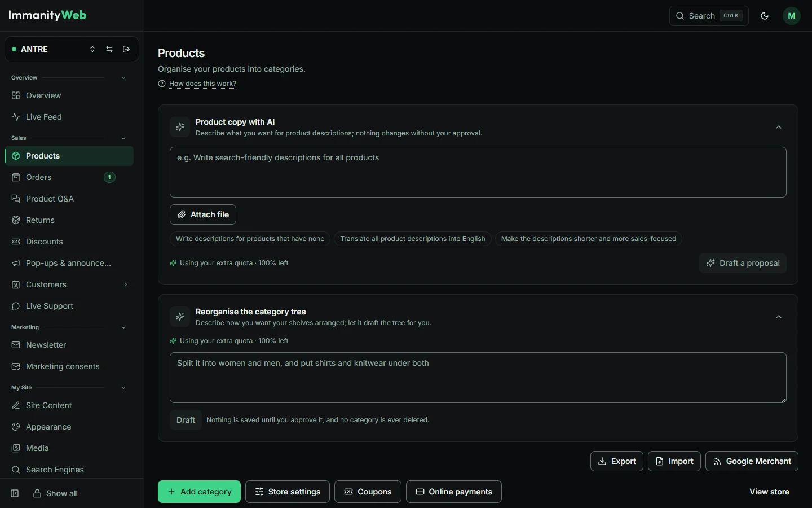Open Product Q&A in the sidebar

coord(69,199)
